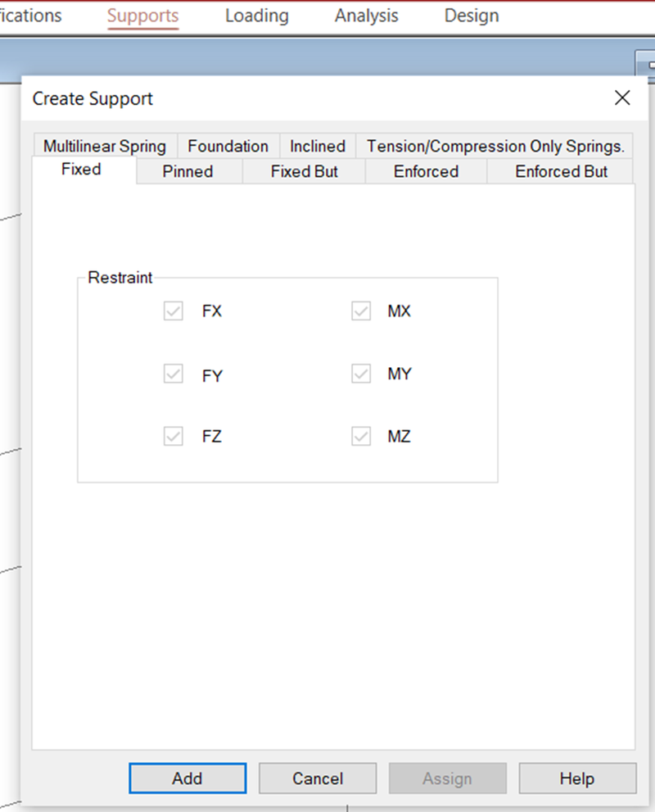Select the Enforced tab
655x812 pixels.
pyautogui.click(x=427, y=171)
